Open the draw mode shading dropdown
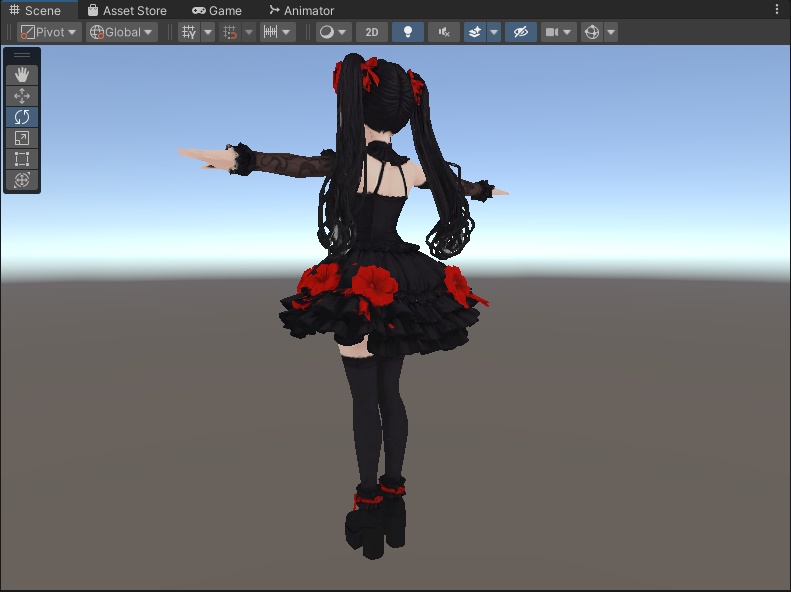 [x=333, y=32]
